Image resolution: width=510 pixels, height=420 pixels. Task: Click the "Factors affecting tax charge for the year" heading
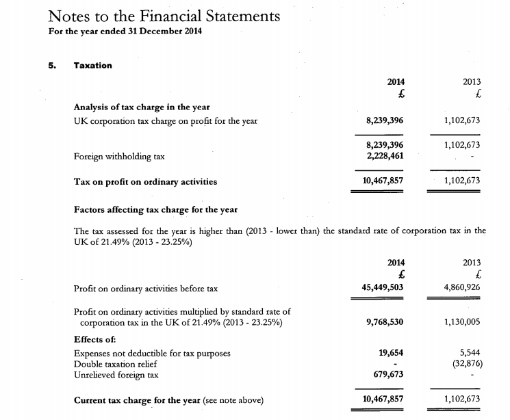(x=158, y=209)
